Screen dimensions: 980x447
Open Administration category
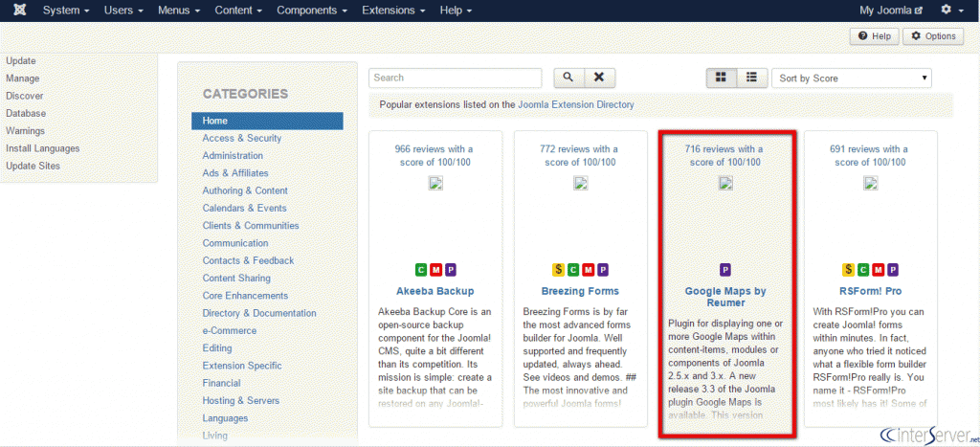point(233,156)
